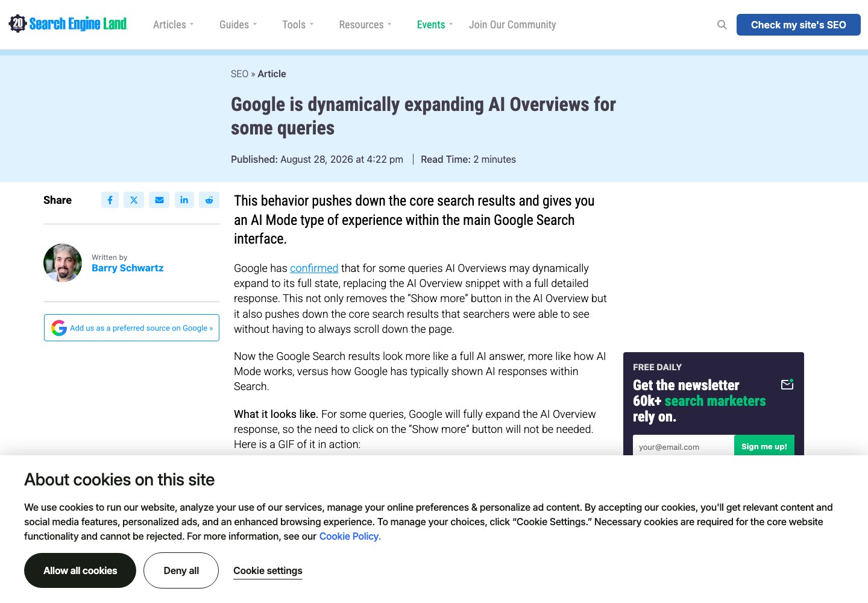Open the Cookie Policy link

point(350,536)
